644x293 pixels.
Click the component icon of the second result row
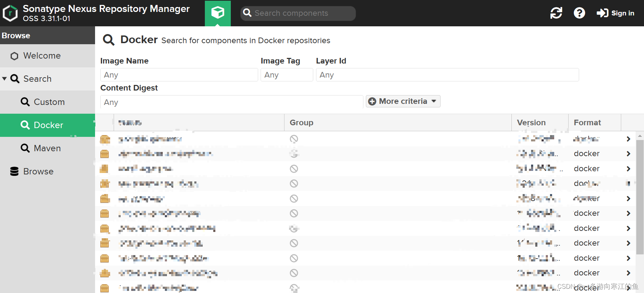pos(105,154)
